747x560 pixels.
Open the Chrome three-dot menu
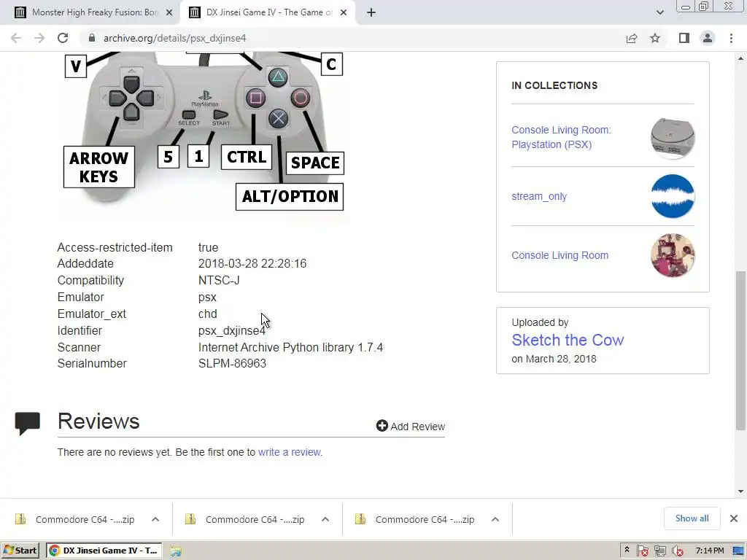[731, 38]
